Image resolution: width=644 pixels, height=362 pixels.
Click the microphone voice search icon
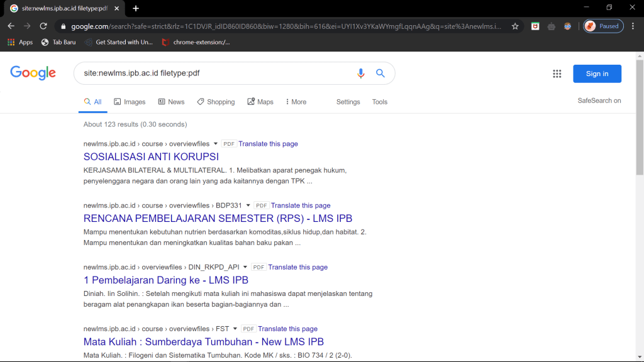point(361,74)
